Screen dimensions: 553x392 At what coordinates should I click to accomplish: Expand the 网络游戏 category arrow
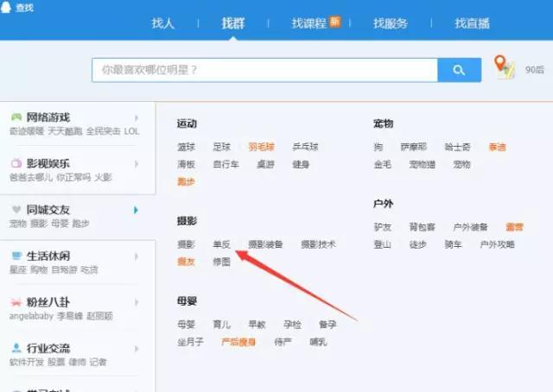pos(137,117)
